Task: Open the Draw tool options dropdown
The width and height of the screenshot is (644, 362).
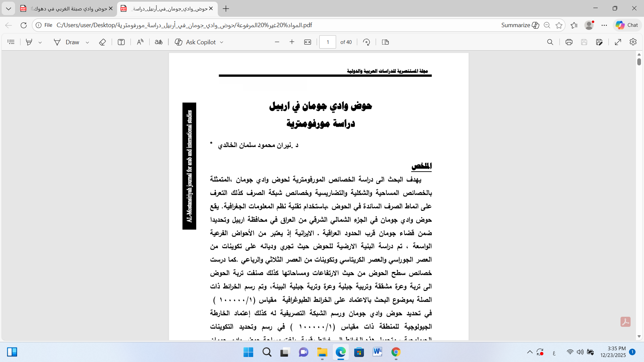Action: [x=87, y=42]
